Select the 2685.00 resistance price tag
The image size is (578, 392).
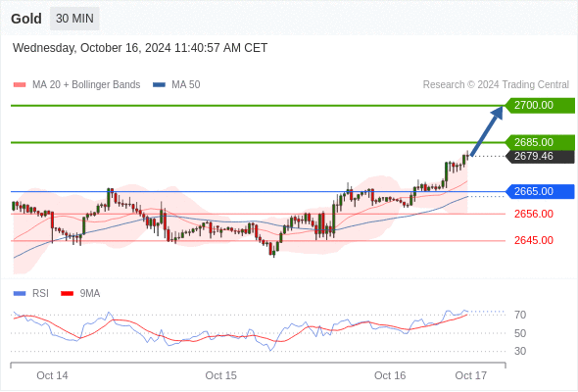540,142
